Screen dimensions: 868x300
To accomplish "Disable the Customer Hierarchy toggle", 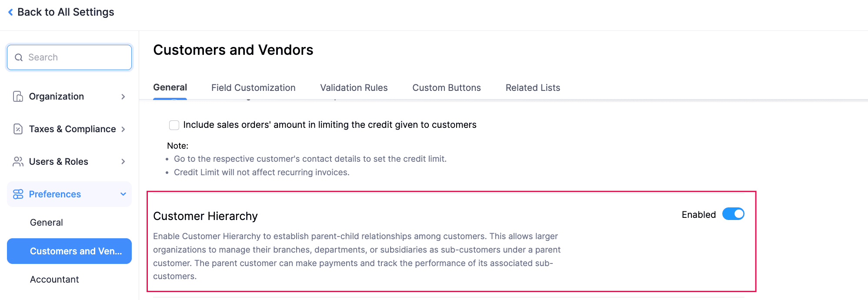I will (x=733, y=214).
